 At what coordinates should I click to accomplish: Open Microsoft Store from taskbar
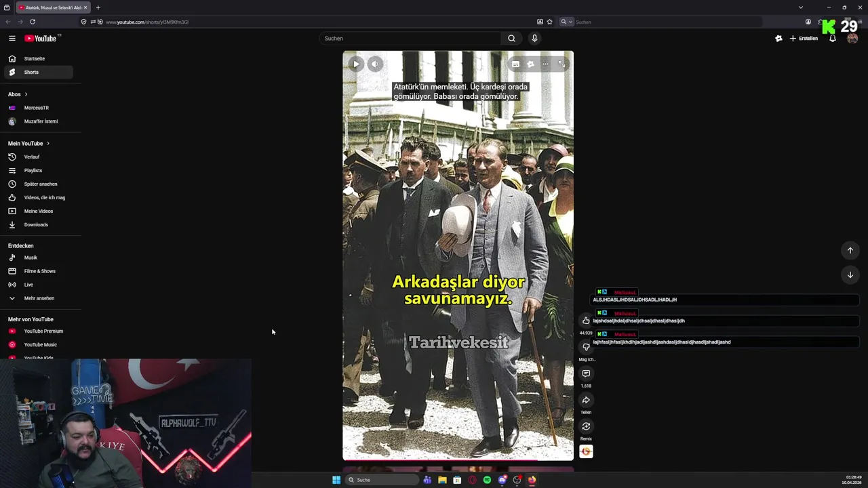457,480
